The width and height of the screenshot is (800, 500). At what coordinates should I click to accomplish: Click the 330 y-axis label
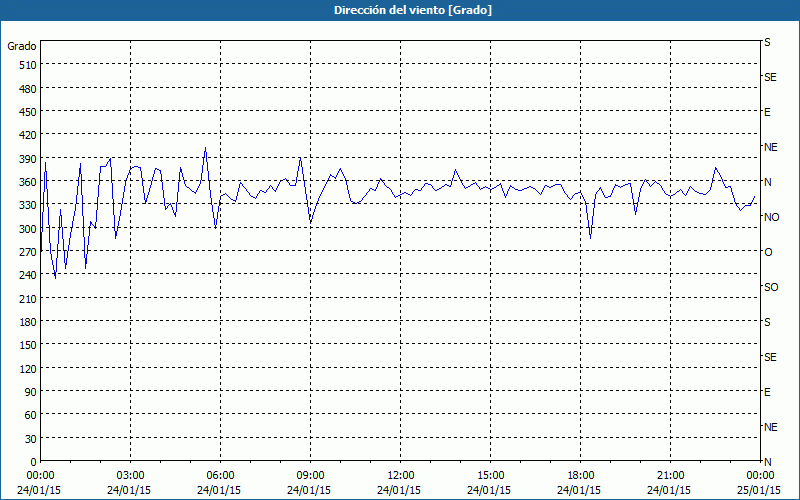[x=29, y=205]
